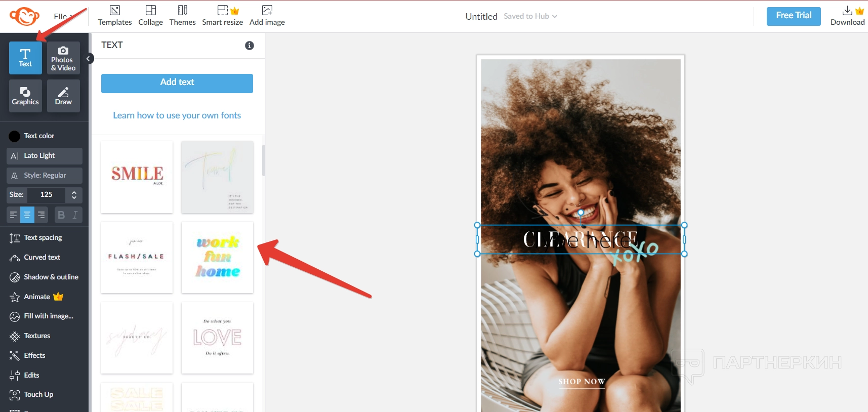
Task: Open the Style: Regular dropdown
Action: pos(45,176)
